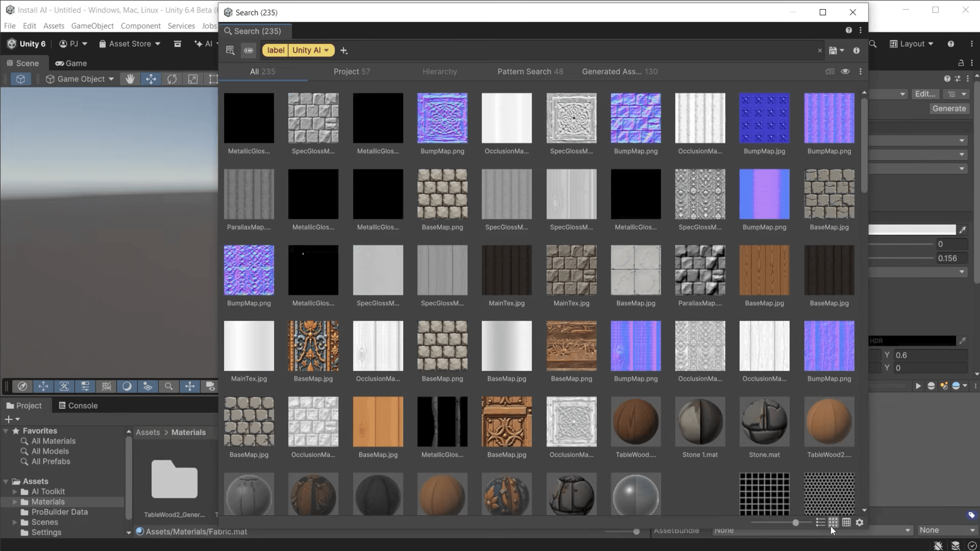980x551 pixels.
Task: Select the Scale tool
Action: pos(193,79)
